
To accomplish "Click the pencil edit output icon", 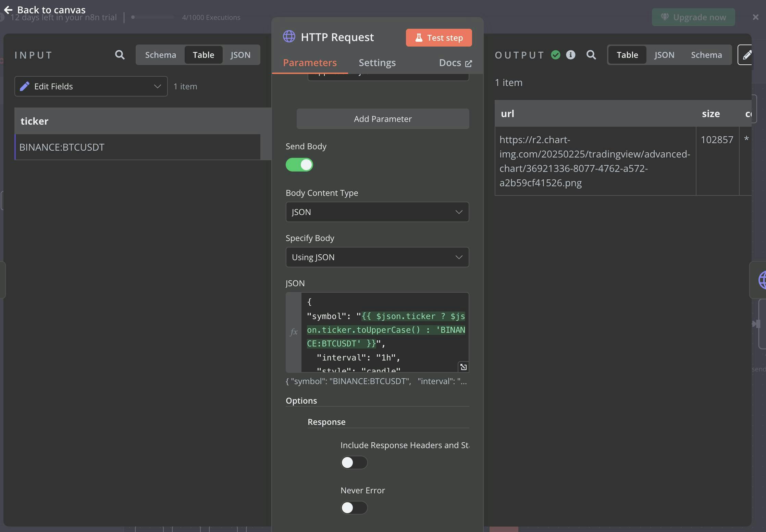I will pyautogui.click(x=747, y=55).
